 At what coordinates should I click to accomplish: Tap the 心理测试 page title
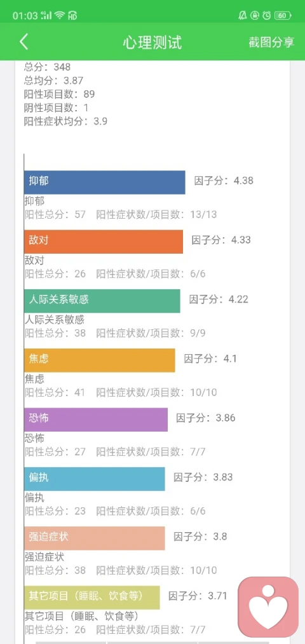point(152,43)
